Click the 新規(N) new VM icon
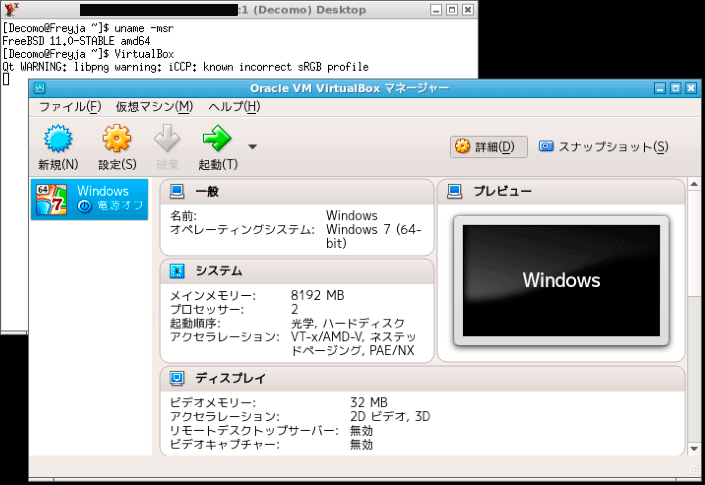705x485 pixels. (x=57, y=139)
